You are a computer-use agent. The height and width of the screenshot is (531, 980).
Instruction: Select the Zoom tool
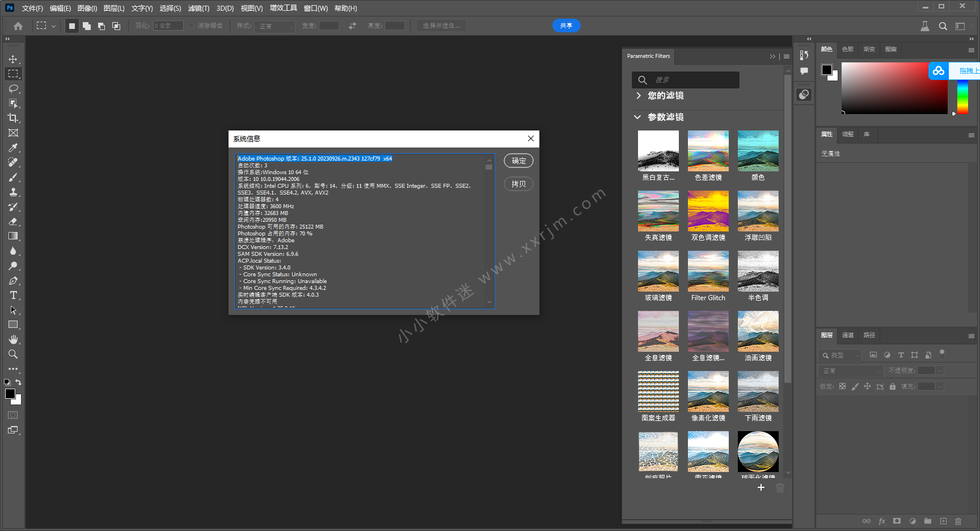pos(13,354)
